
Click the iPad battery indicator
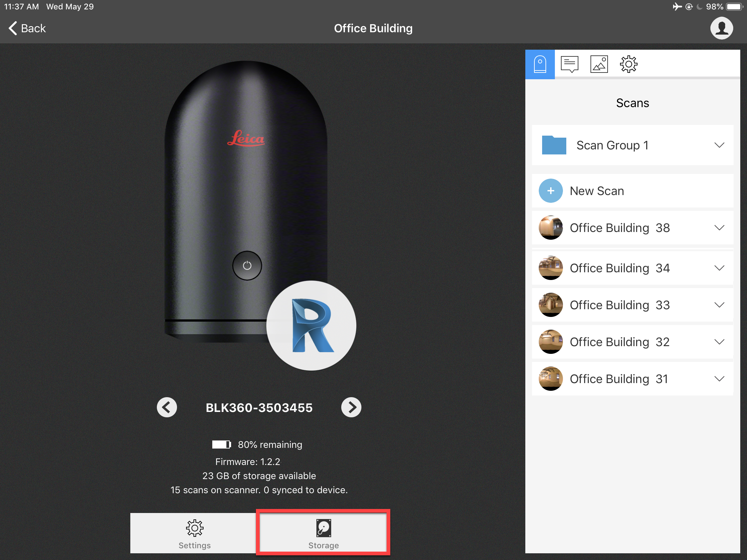click(735, 6)
